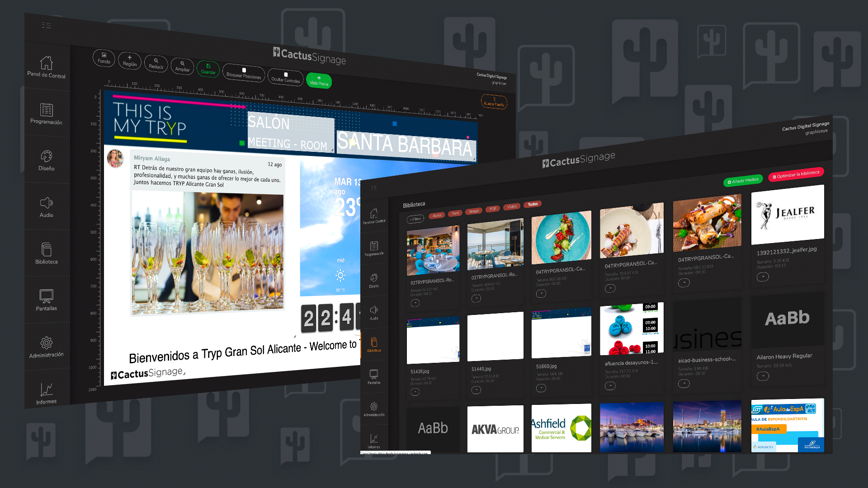Filter library by Audio

[x=437, y=216]
